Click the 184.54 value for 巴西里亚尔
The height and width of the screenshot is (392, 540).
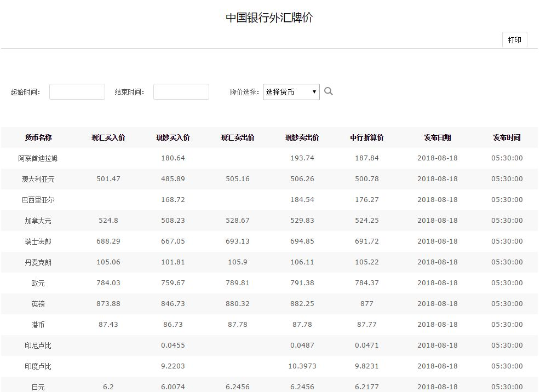click(x=302, y=200)
